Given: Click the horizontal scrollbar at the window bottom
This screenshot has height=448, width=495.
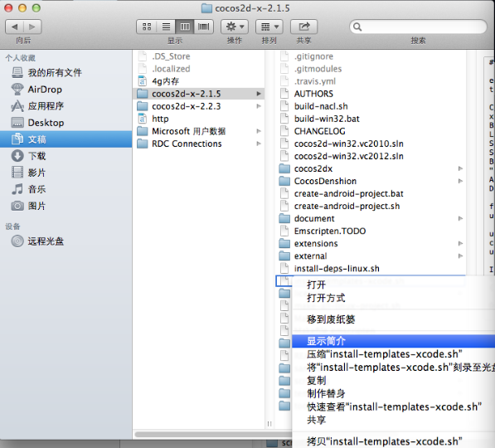Looking at the screenshot, I should pos(213,435).
